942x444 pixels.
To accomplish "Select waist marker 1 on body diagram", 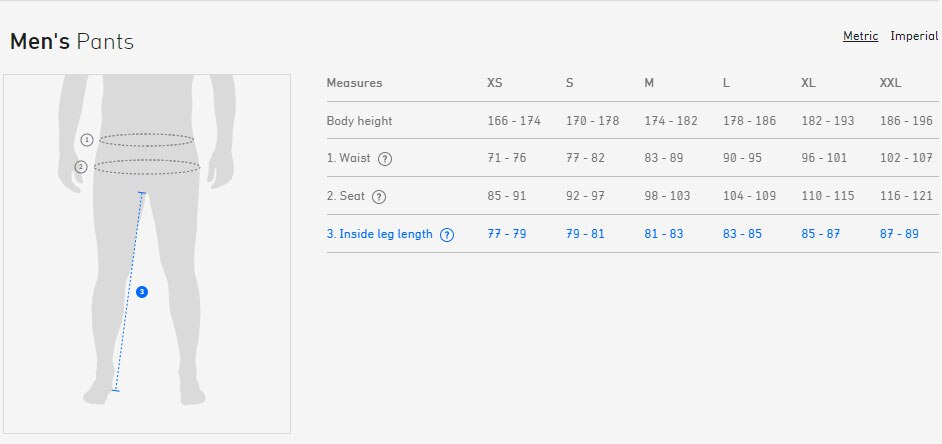I will coord(87,140).
